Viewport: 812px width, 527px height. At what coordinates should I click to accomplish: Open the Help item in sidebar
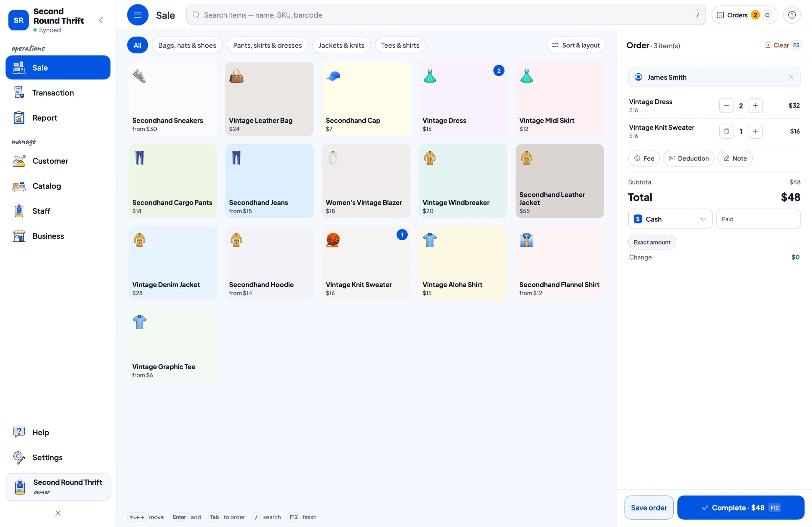coord(58,432)
